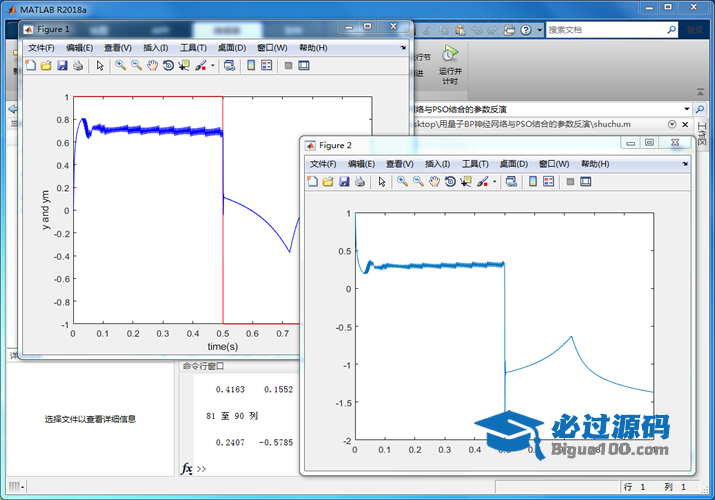
Task: Select Edit Plot arrow tool in Figure 1
Action: point(100,66)
